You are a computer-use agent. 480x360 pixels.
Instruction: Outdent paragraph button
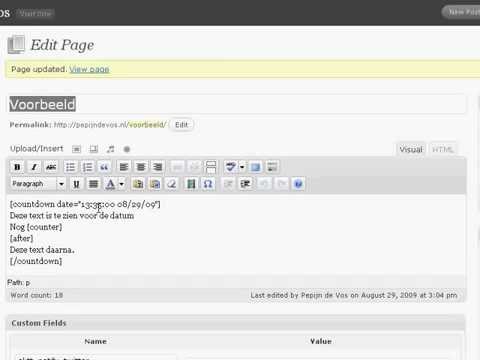click(x=228, y=184)
